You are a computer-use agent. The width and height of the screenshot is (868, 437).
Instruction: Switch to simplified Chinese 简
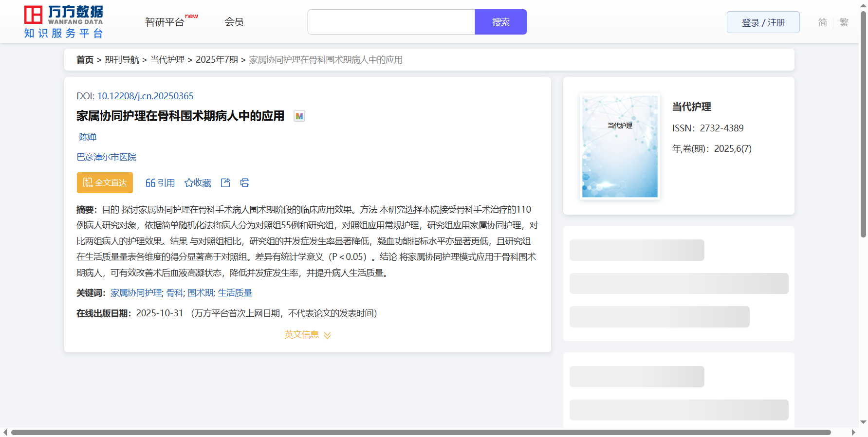(x=822, y=22)
